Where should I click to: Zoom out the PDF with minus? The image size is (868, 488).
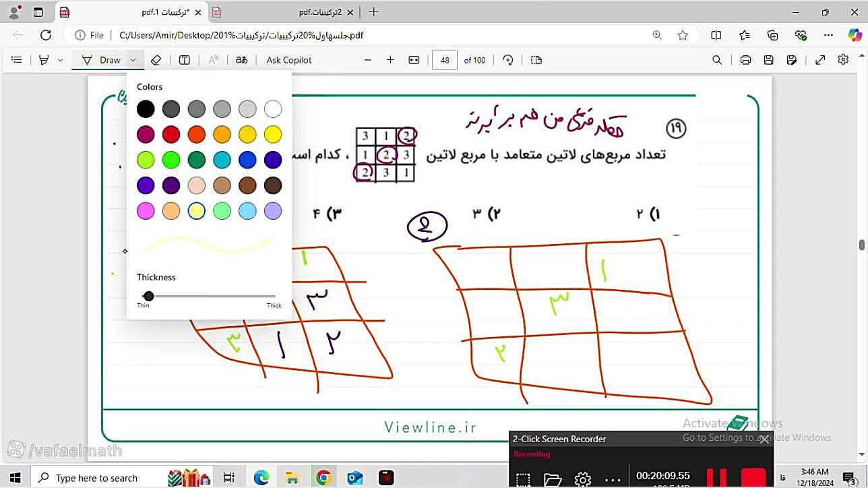[368, 60]
